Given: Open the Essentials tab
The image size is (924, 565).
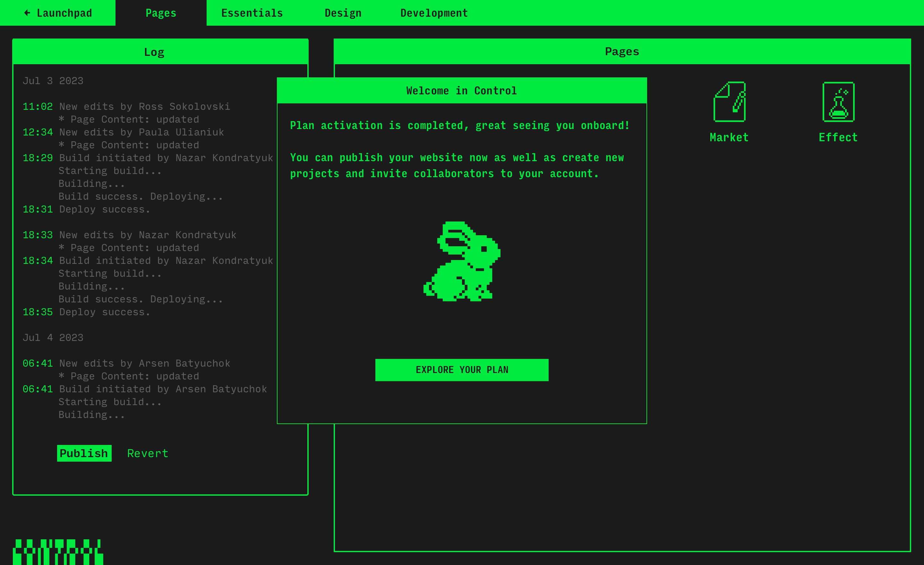Looking at the screenshot, I should (252, 13).
